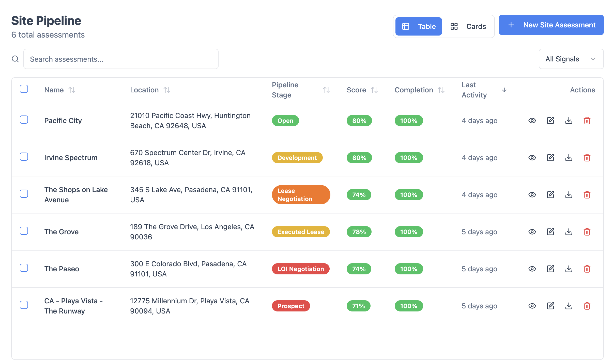Select the Irvine Spectrum row checkbox
Image resolution: width=613 pixels, height=364 pixels.
click(24, 157)
